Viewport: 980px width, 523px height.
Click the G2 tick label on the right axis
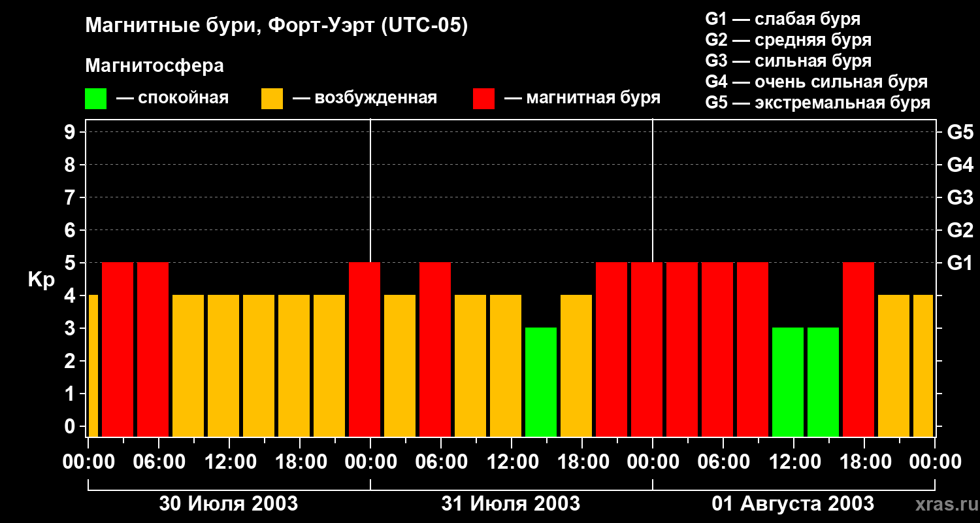point(960,230)
